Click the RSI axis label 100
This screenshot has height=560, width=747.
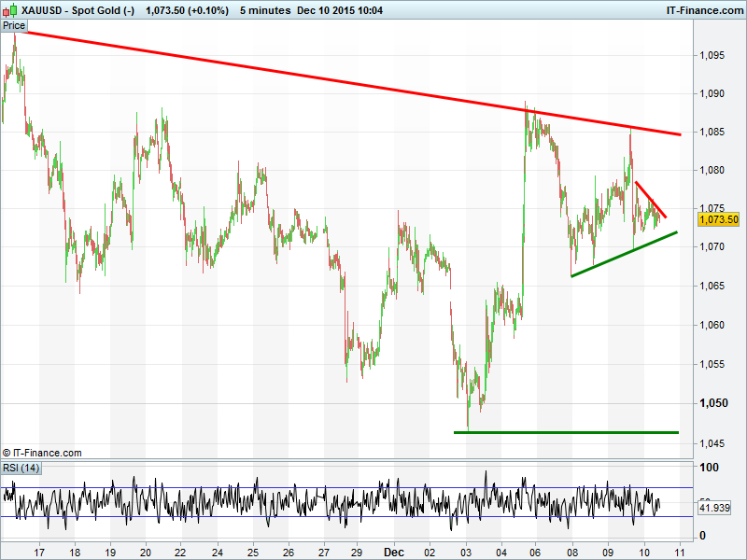tap(709, 468)
